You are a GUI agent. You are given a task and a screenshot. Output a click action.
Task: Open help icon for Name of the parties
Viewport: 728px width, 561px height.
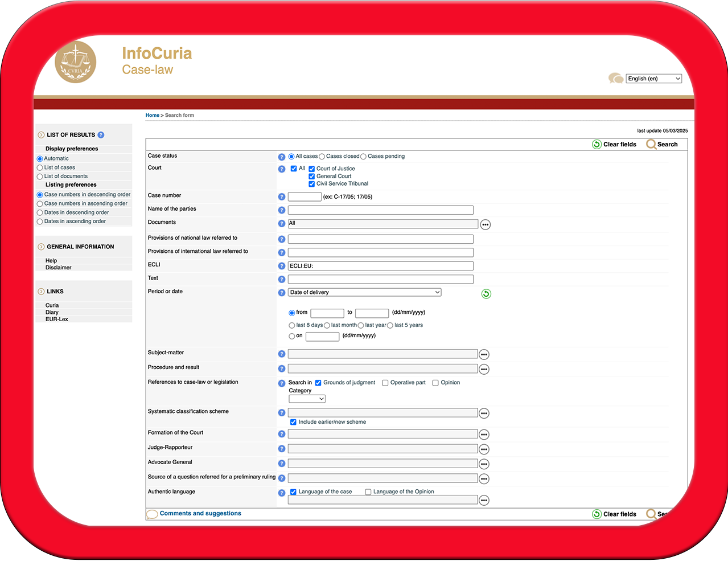[x=281, y=210]
